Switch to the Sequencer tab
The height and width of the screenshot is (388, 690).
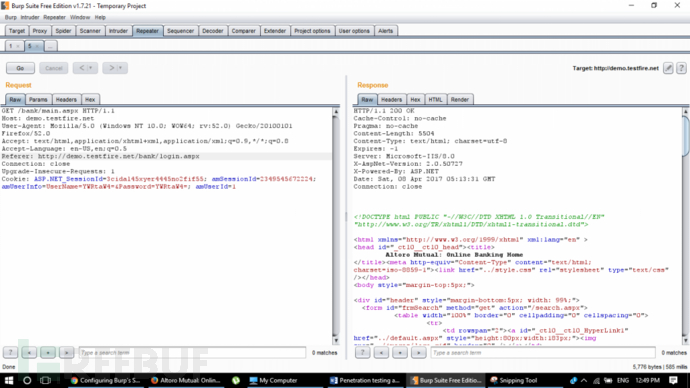(x=180, y=31)
